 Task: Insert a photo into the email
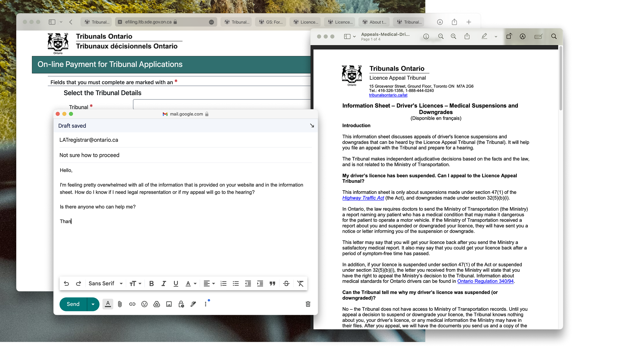(169, 304)
